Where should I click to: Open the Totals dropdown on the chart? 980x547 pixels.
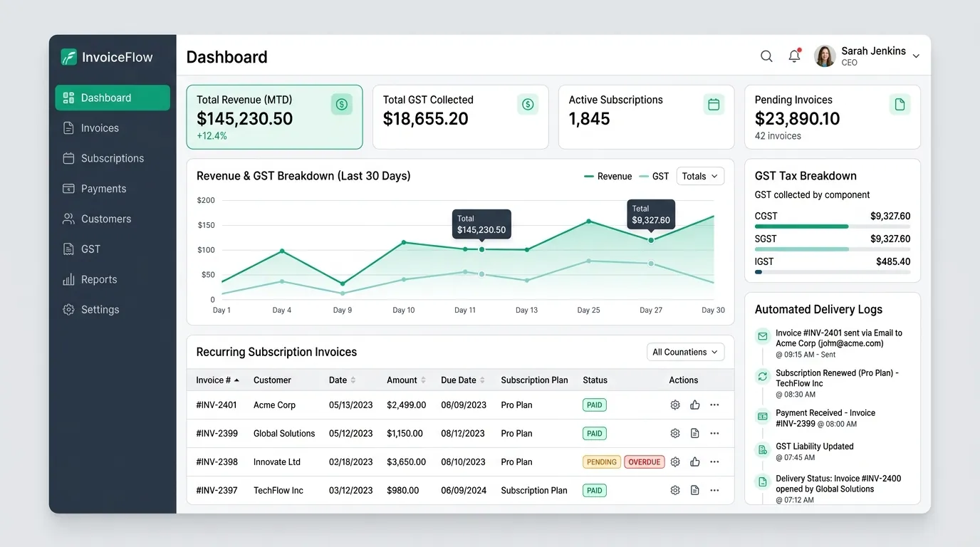click(700, 176)
